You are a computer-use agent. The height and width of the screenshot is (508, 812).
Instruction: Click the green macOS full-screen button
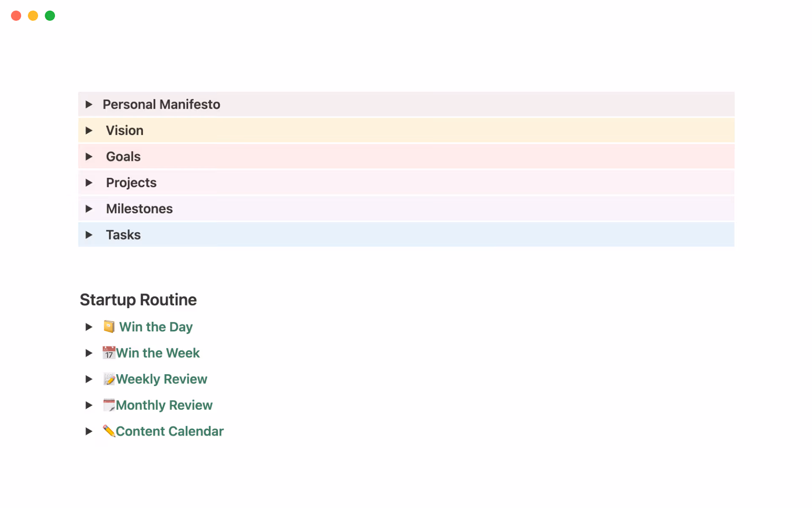pyautogui.click(x=49, y=16)
